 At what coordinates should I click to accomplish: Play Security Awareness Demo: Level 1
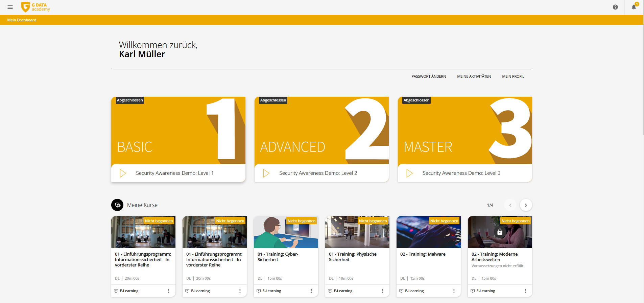point(123,173)
